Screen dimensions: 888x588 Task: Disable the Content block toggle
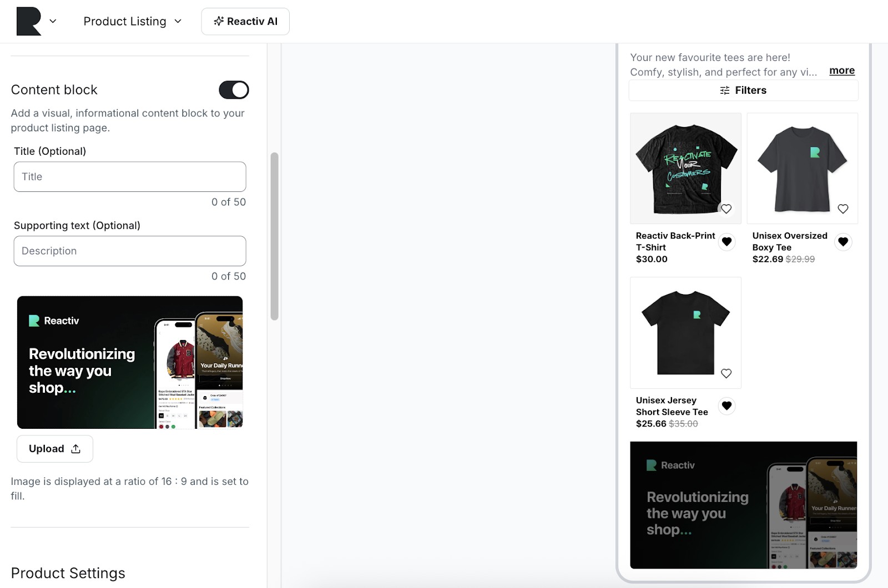pos(234,90)
